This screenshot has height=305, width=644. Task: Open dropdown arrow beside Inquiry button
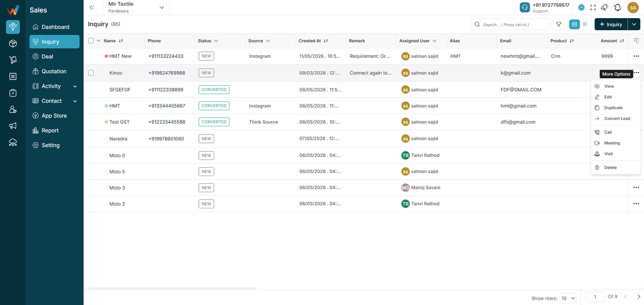634,24
